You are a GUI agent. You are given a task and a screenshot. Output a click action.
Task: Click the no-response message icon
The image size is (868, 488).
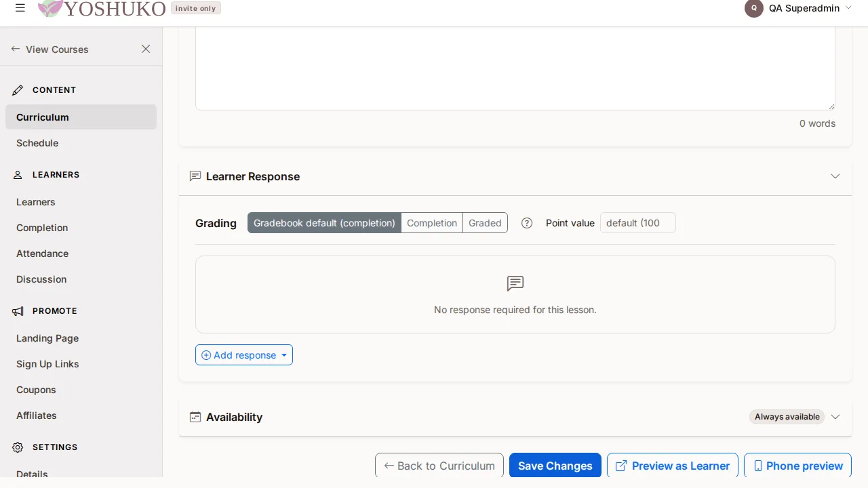click(515, 283)
